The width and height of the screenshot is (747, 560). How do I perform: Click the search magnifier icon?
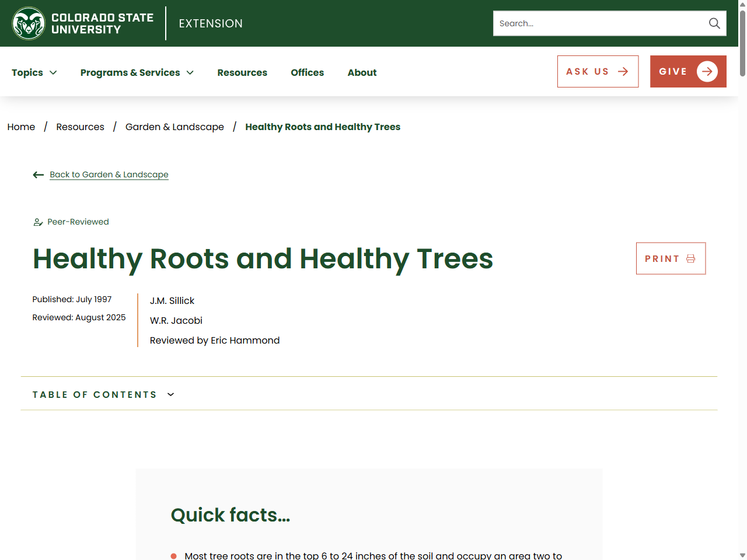(714, 23)
